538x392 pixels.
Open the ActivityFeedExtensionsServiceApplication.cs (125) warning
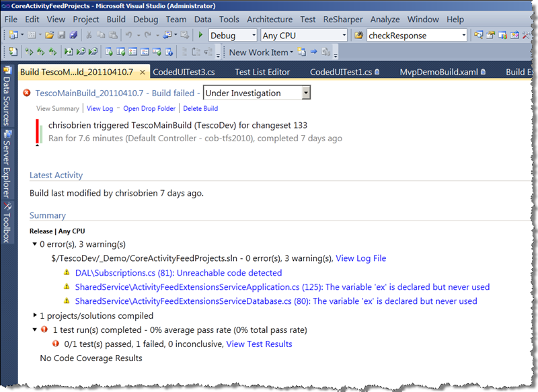pyautogui.click(x=282, y=286)
